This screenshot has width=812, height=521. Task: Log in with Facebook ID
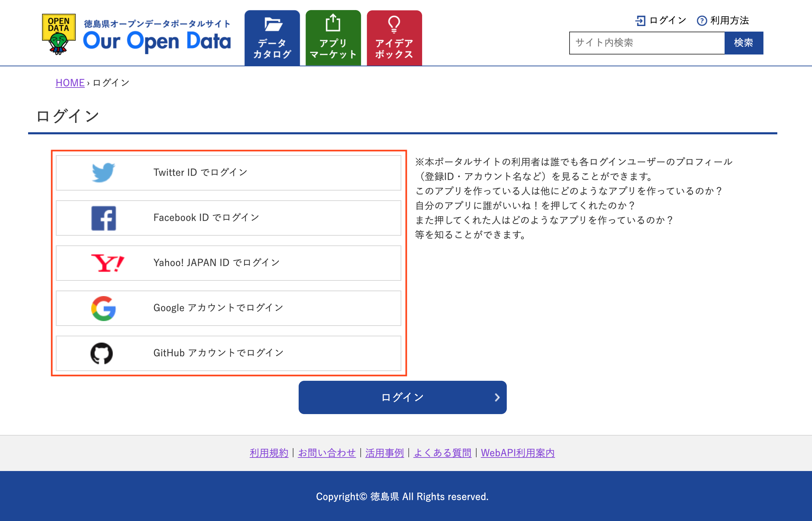pos(229,218)
